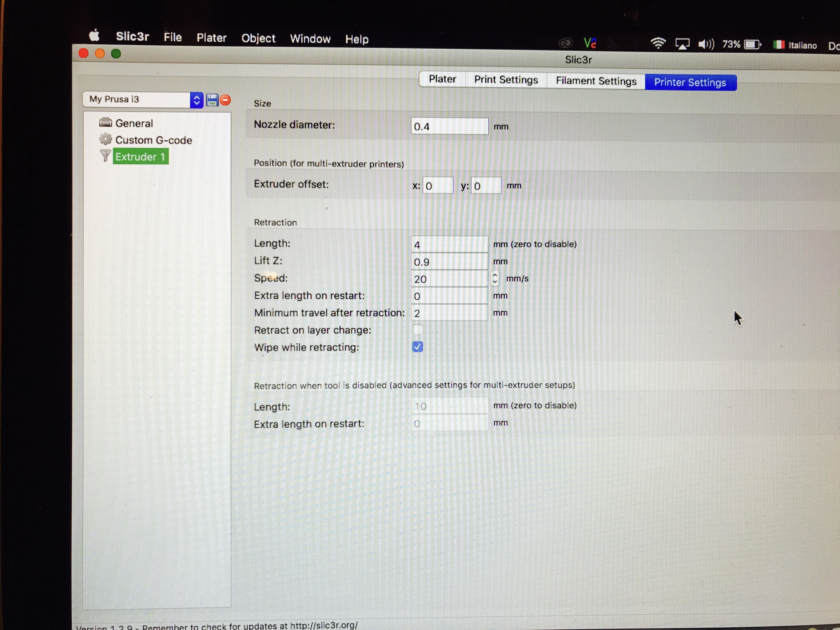
Task: Open the Italiano input source menu
Action: point(795,45)
